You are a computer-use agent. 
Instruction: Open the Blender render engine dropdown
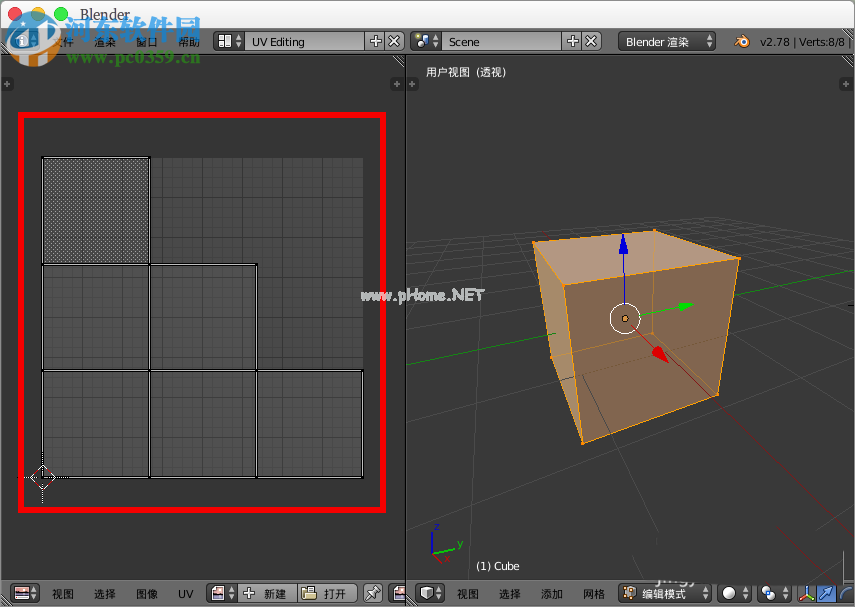667,41
